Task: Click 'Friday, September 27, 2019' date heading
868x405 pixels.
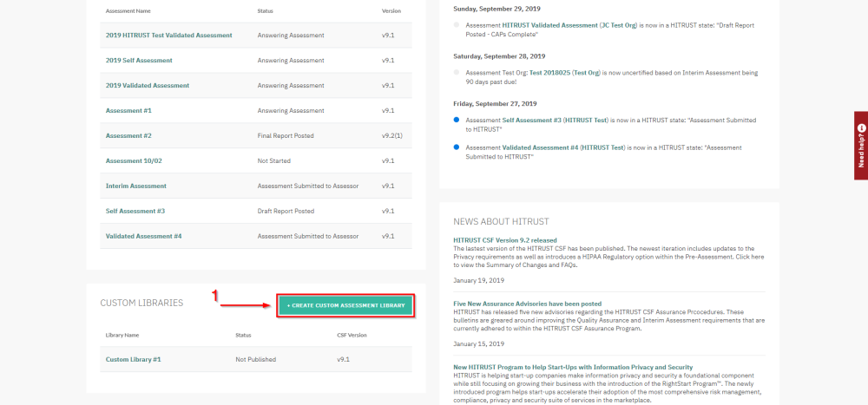Action: tap(495, 103)
